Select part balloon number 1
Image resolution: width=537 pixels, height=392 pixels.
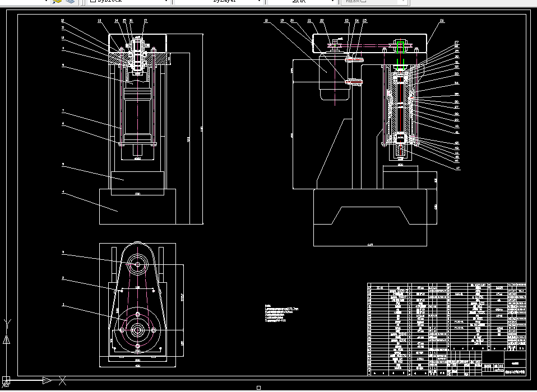pos(63,305)
